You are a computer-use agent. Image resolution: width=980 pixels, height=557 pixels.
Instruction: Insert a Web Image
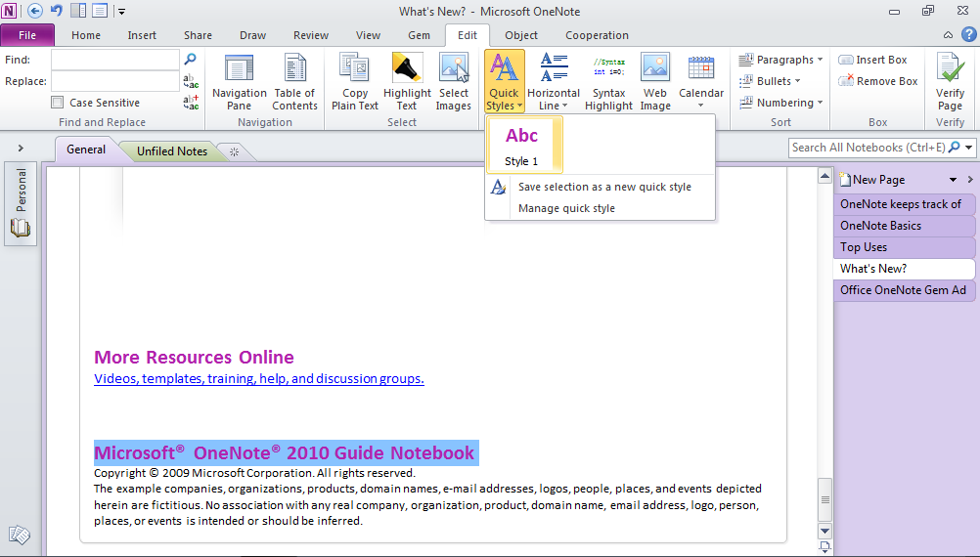point(655,83)
